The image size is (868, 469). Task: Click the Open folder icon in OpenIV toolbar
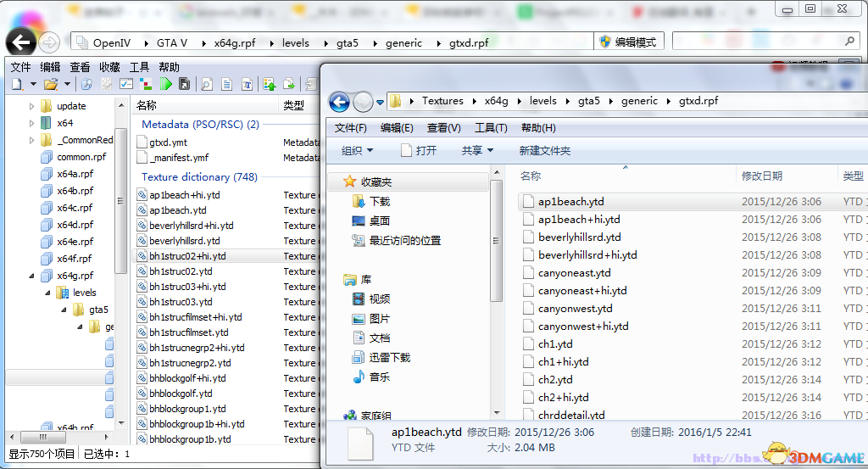[51, 84]
